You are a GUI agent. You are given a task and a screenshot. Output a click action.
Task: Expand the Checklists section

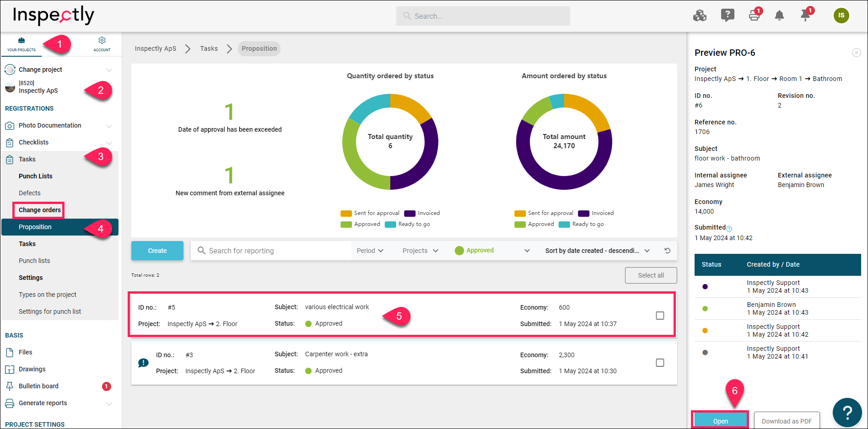109,143
